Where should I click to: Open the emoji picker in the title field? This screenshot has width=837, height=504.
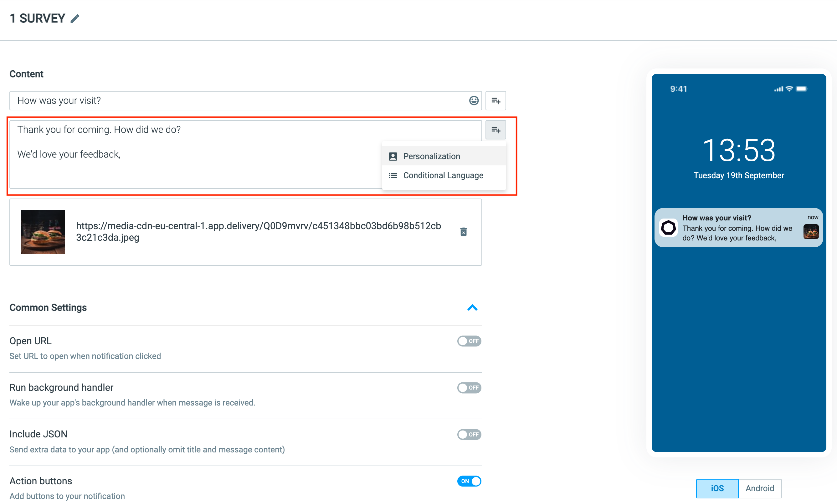[474, 100]
